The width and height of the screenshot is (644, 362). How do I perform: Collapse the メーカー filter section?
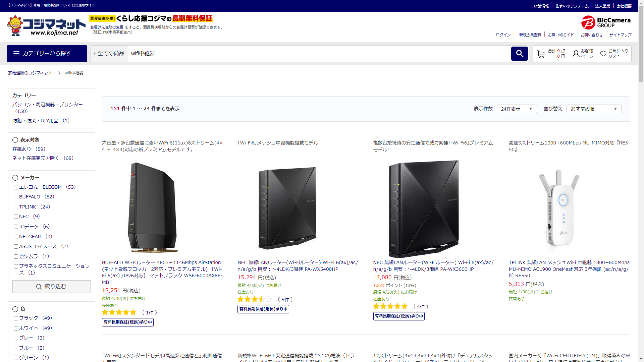point(15,178)
